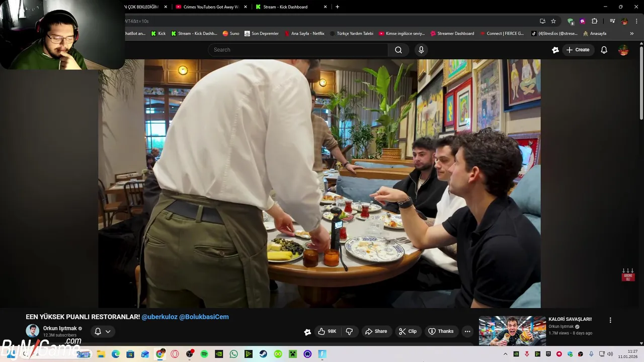Like the video with 98K thumbs-up
The height and width of the screenshot is (362, 644).
click(327, 331)
